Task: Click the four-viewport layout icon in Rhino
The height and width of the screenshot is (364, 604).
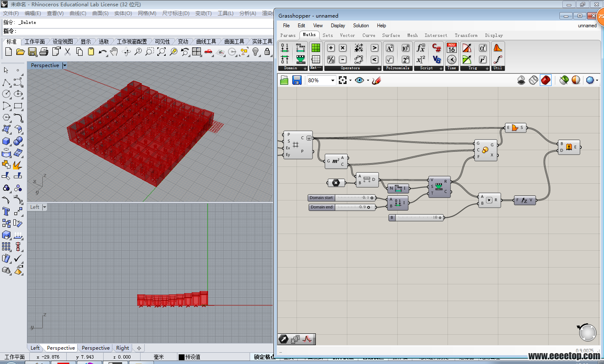Action: pyautogui.click(x=197, y=52)
